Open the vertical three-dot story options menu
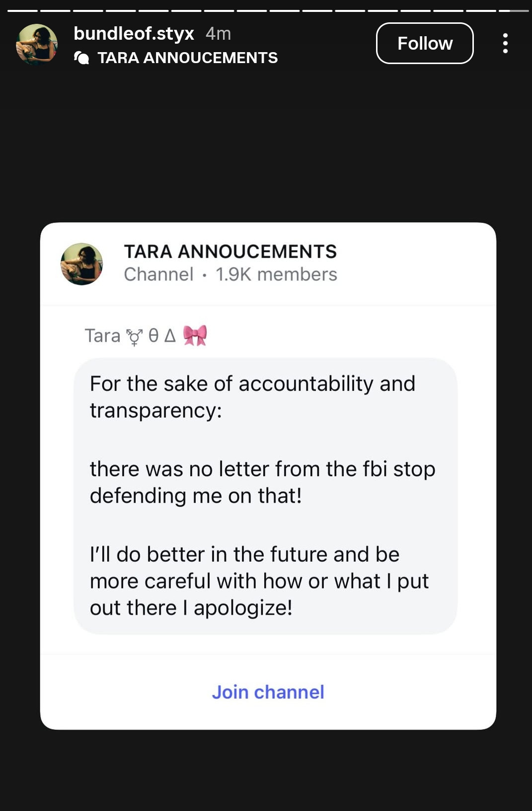Image resolution: width=532 pixels, height=811 pixels. tap(505, 43)
